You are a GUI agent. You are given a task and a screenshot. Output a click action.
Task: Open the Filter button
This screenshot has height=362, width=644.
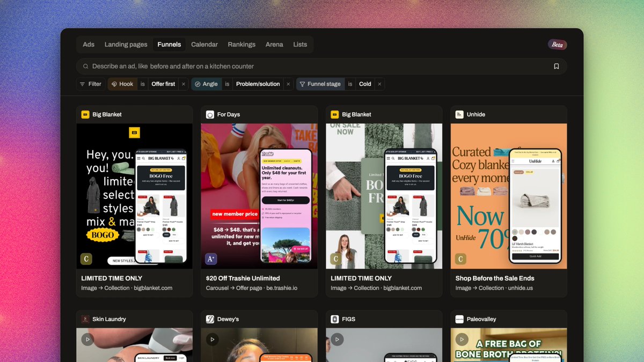point(90,84)
